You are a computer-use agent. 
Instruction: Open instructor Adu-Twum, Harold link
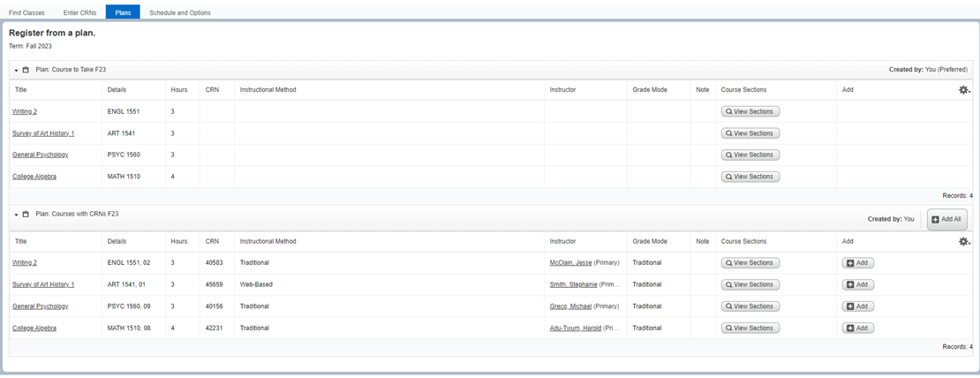[x=576, y=328]
